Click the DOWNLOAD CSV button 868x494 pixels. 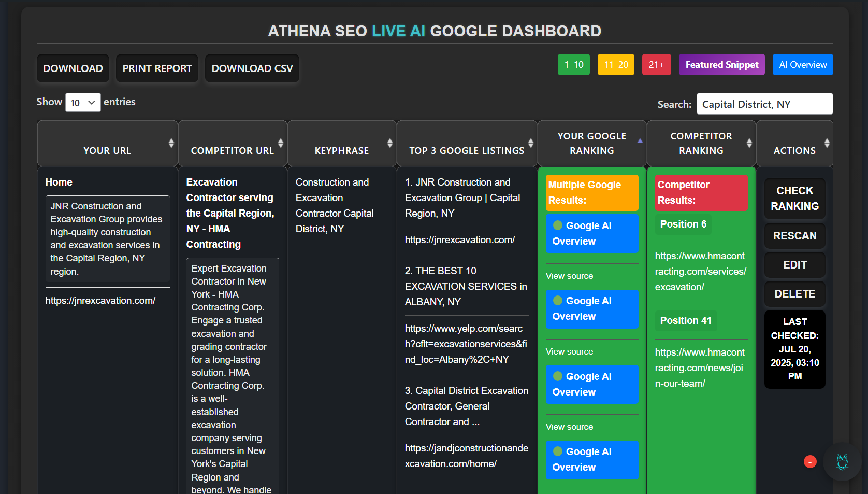pyautogui.click(x=252, y=68)
